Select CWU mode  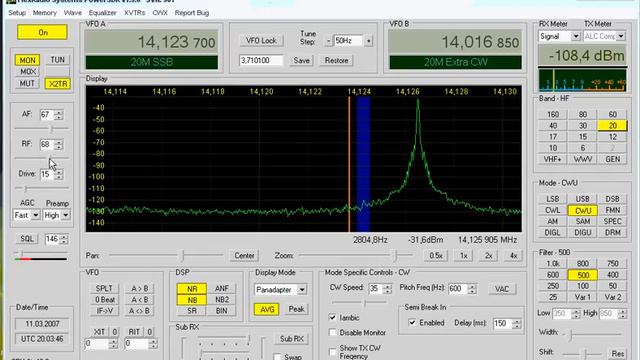pyautogui.click(x=582, y=210)
